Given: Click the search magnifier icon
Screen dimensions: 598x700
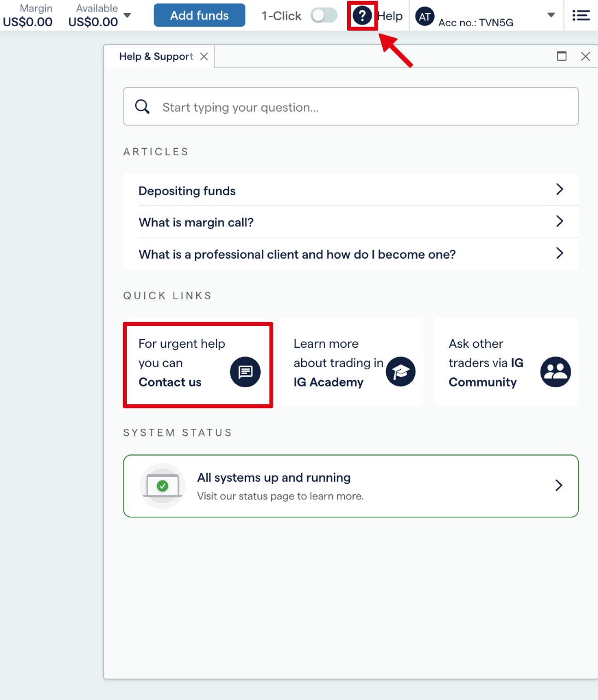Looking at the screenshot, I should 142,107.
